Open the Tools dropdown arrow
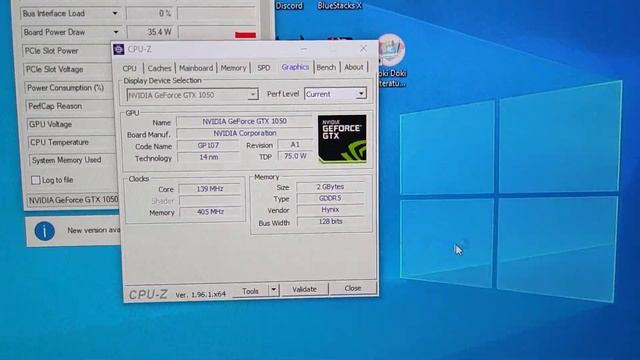 (x=273, y=290)
